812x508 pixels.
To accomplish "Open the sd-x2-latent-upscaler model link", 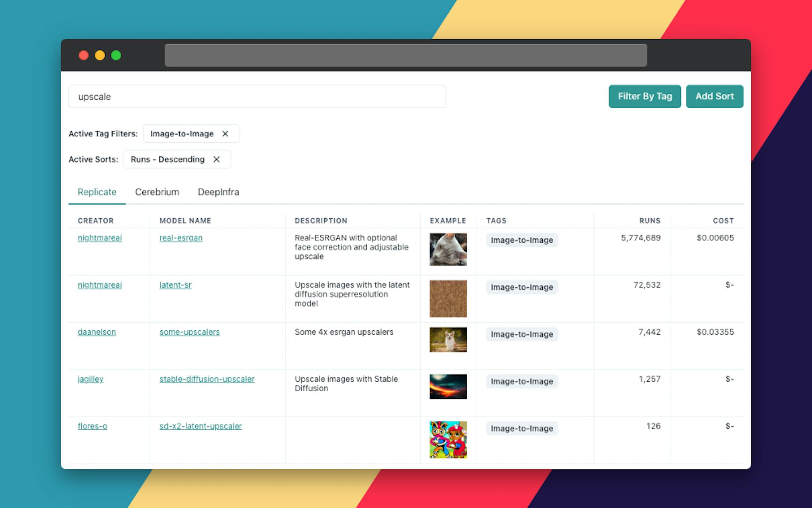I will tap(200, 426).
